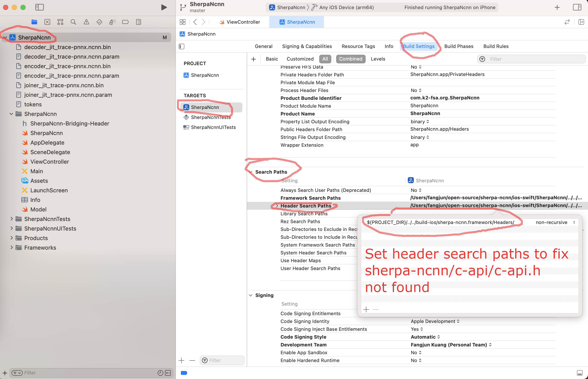This screenshot has width=588, height=379.
Task: Run the app with the Play button
Action: click(164, 7)
